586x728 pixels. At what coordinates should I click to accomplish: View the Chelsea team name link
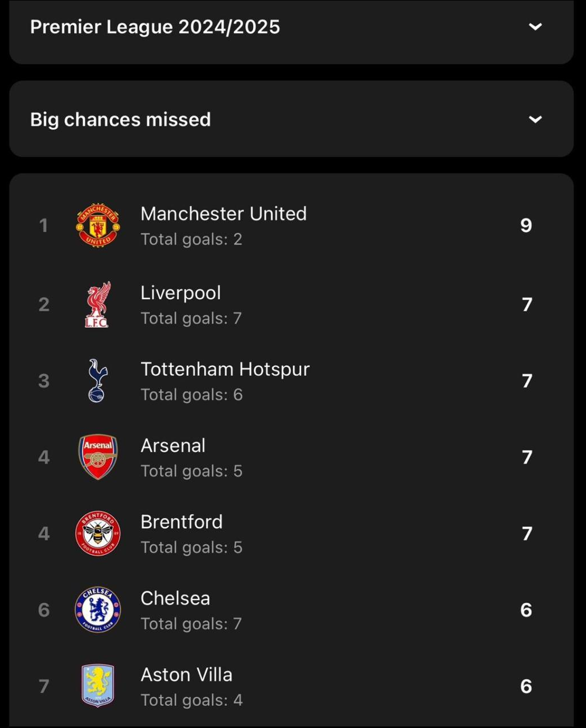175,598
